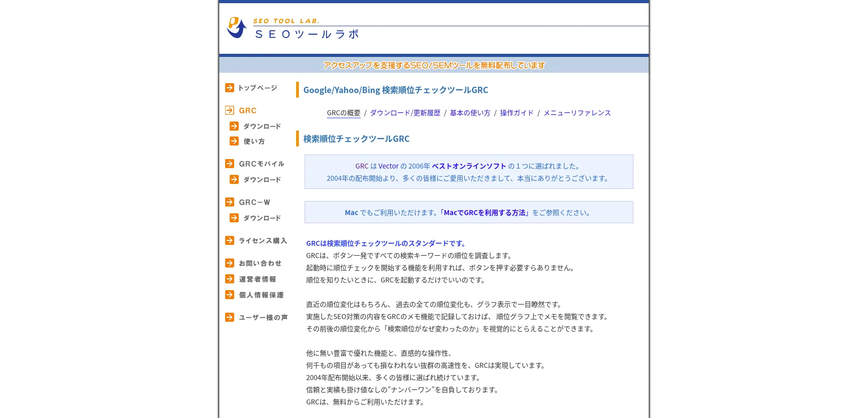Screen dimensions: 868x418
Task: Click arrow icon beside ライセンス購入
Action: (x=230, y=240)
